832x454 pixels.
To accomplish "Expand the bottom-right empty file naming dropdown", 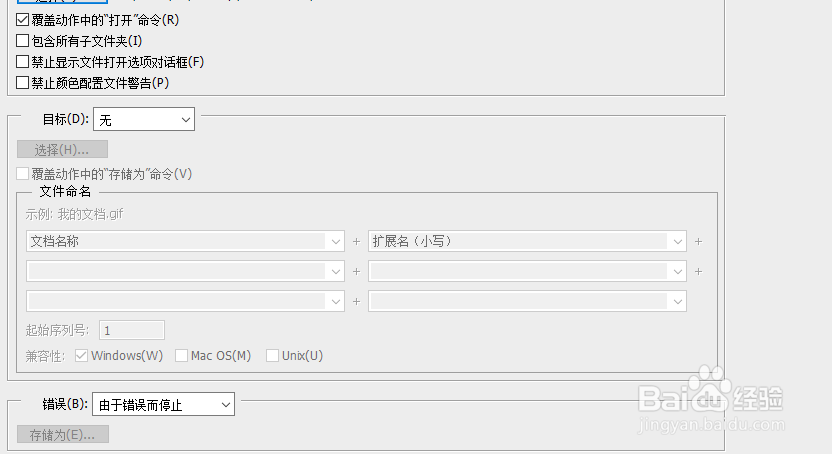I will [x=527, y=301].
